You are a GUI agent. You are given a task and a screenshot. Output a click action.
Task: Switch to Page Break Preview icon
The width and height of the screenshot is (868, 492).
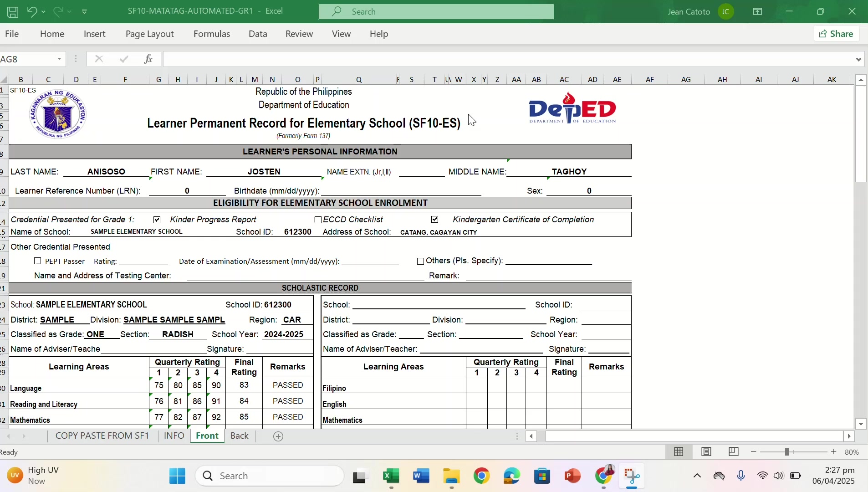tap(733, 452)
